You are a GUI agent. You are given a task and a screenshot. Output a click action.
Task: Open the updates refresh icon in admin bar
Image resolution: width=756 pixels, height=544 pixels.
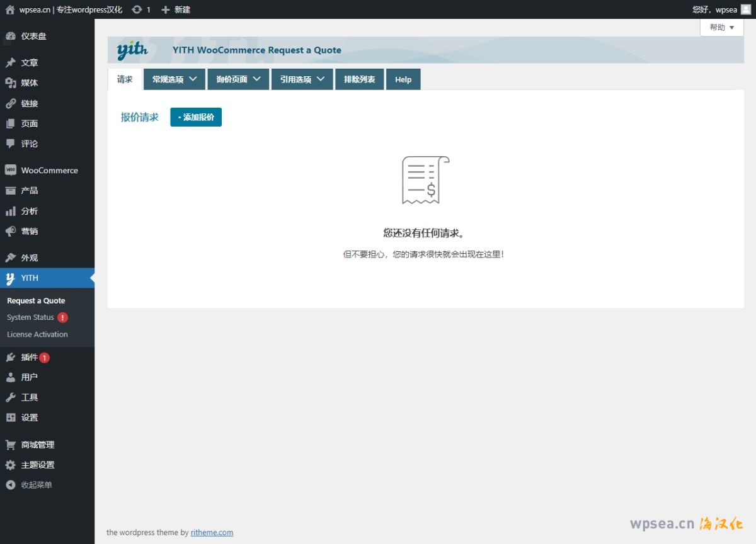point(137,9)
